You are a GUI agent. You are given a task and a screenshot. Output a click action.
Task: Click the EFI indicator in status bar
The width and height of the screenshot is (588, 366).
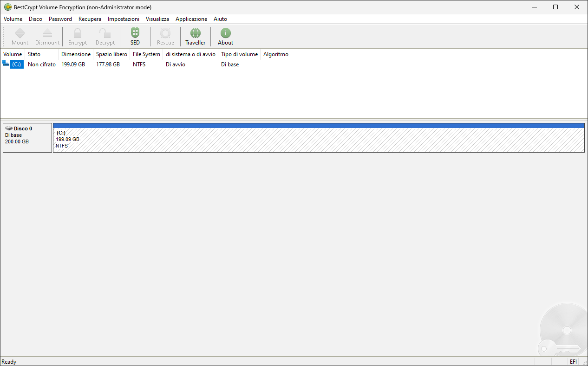pos(573,362)
